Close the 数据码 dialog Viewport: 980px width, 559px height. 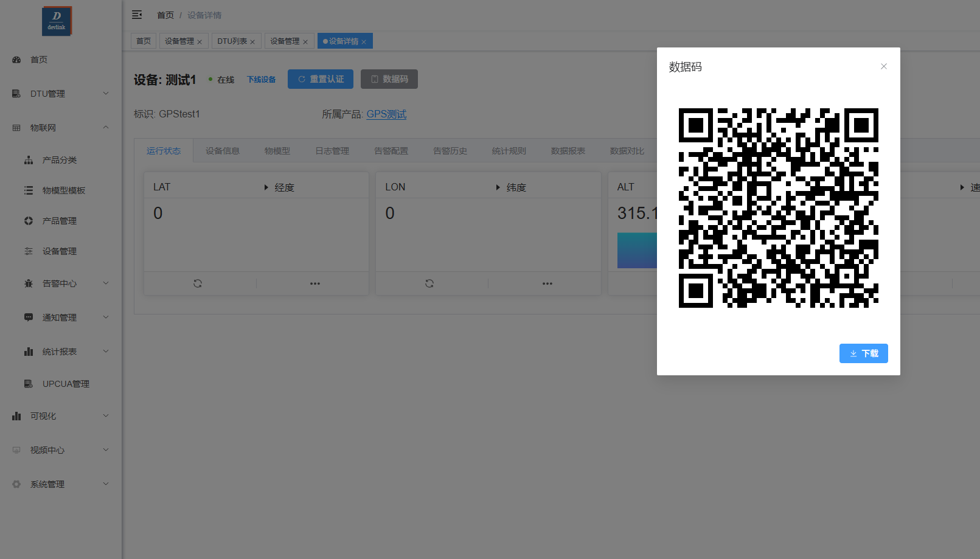click(x=884, y=66)
